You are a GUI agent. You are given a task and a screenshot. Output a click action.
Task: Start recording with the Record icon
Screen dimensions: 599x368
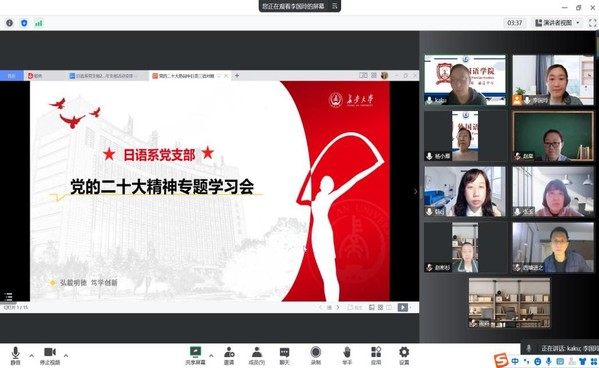pos(316,355)
